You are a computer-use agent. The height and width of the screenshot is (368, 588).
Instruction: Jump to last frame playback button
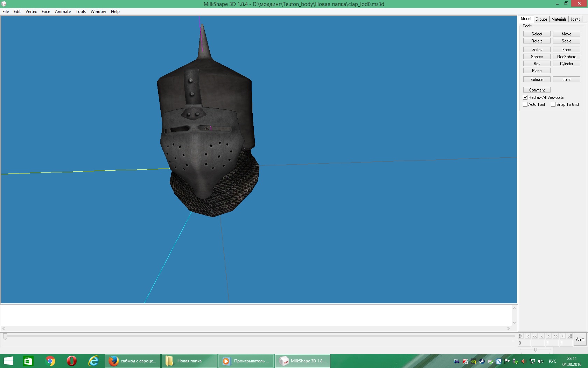tap(570, 336)
